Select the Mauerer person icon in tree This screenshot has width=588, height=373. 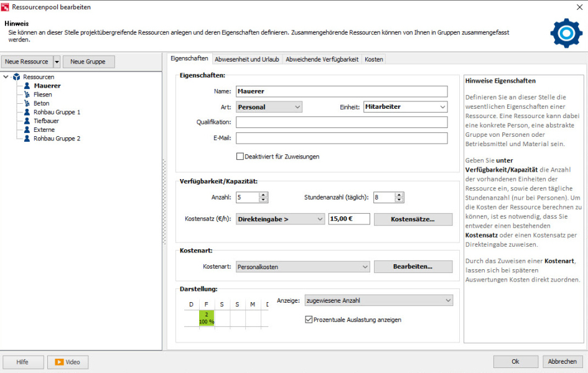(x=27, y=86)
